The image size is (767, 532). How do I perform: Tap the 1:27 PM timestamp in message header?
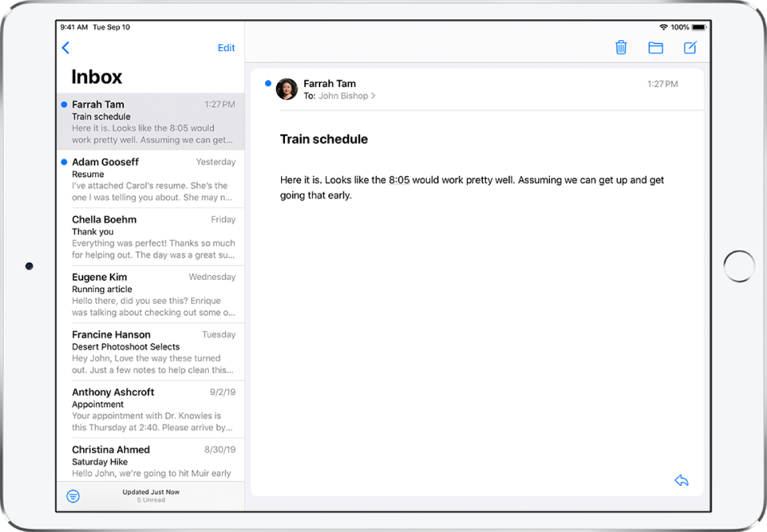click(662, 84)
